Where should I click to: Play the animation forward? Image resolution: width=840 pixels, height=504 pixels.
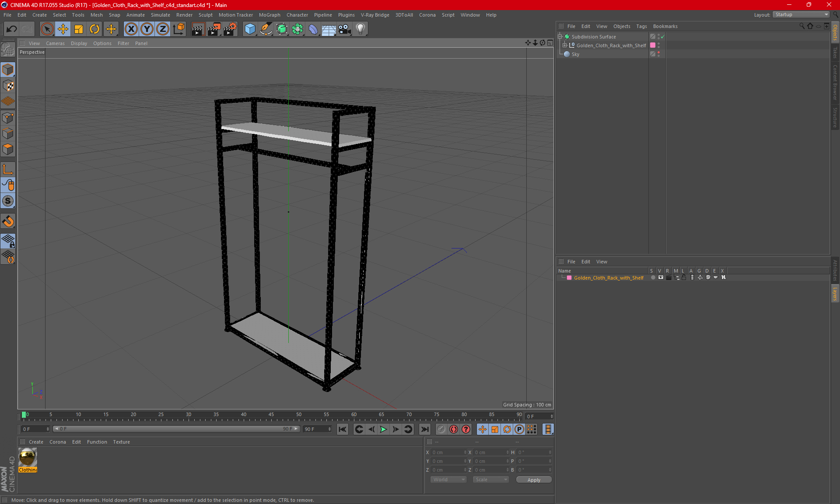click(x=383, y=429)
